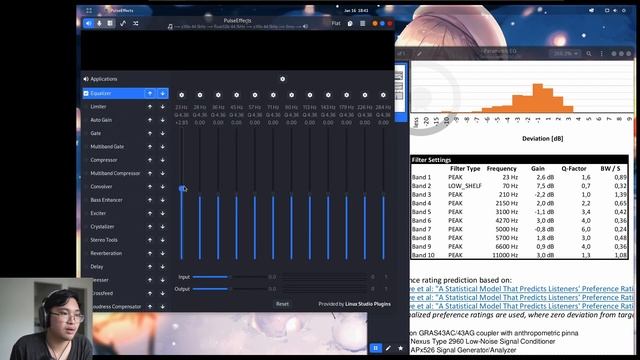Open the Applications section

(100, 79)
